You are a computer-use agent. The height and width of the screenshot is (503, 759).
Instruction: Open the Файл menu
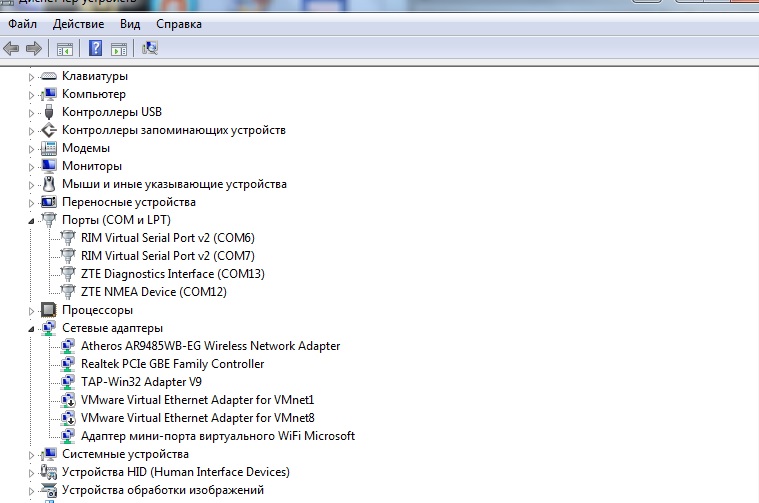tap(22, 23)
